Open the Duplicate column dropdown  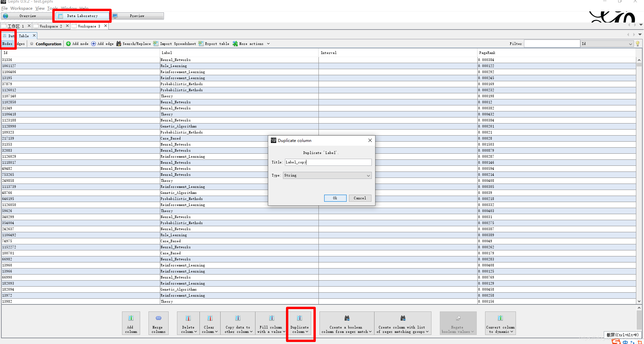(300, 323)
